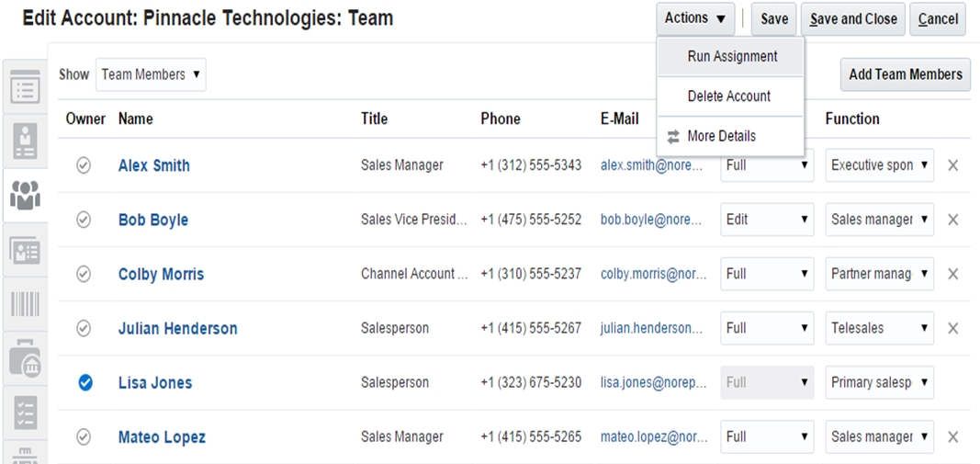The width and height of the screenshot is (980, 464).
Task: Click Add Team Members button
Action: 905,74
